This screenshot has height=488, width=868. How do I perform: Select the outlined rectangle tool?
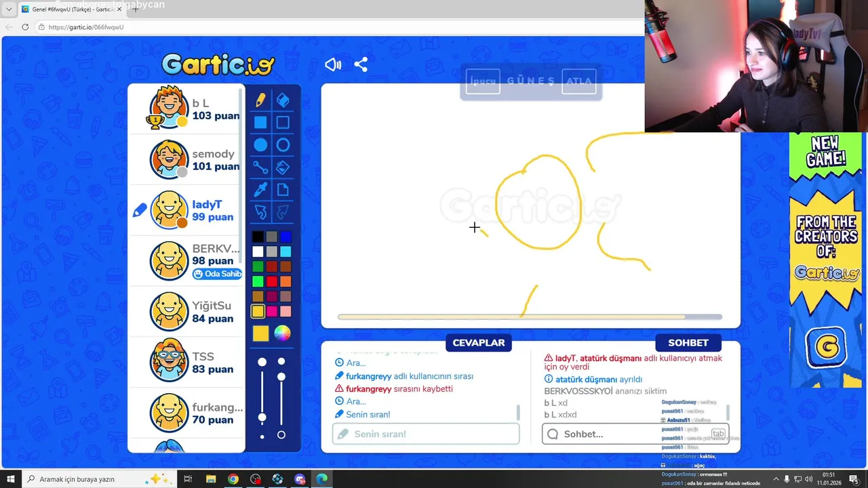click(x=283, y=123)
